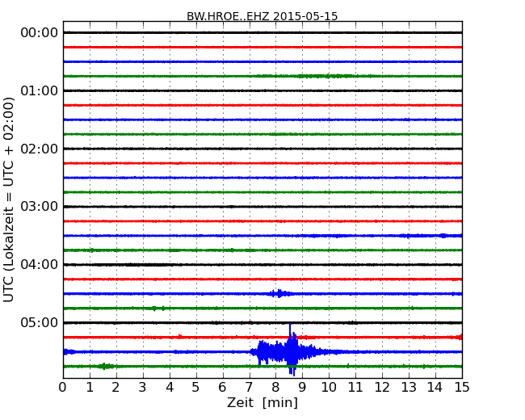Click the plot title BW.HROE..EHZ 2015-05-15

pyautogui.click(x=262, y=16)
